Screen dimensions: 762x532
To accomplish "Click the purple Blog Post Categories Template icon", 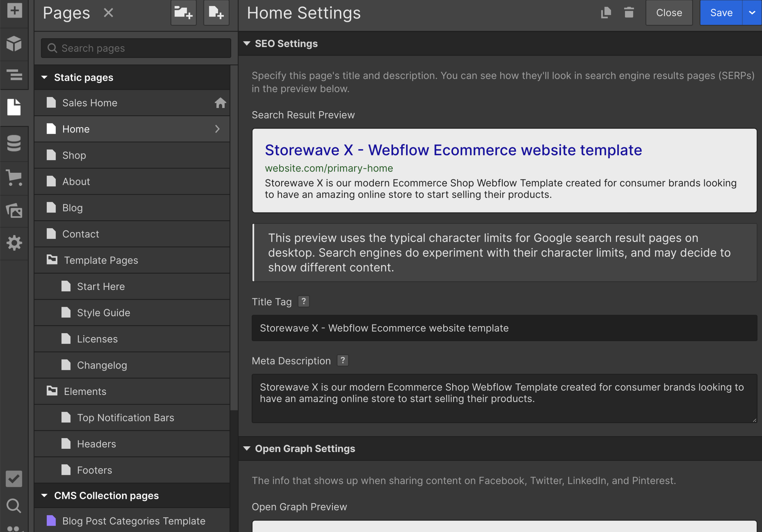I will tap(51, 520).
